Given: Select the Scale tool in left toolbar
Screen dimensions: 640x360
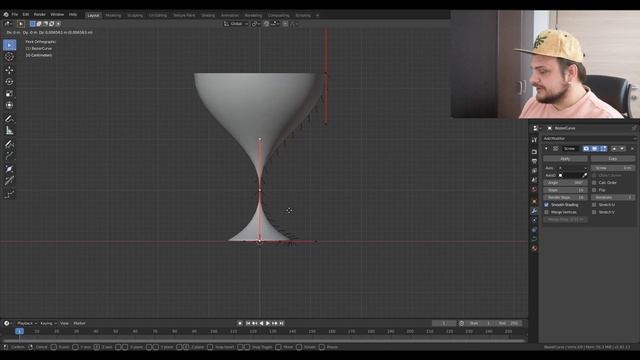Looking at the screenshot, I should (9, 93).
